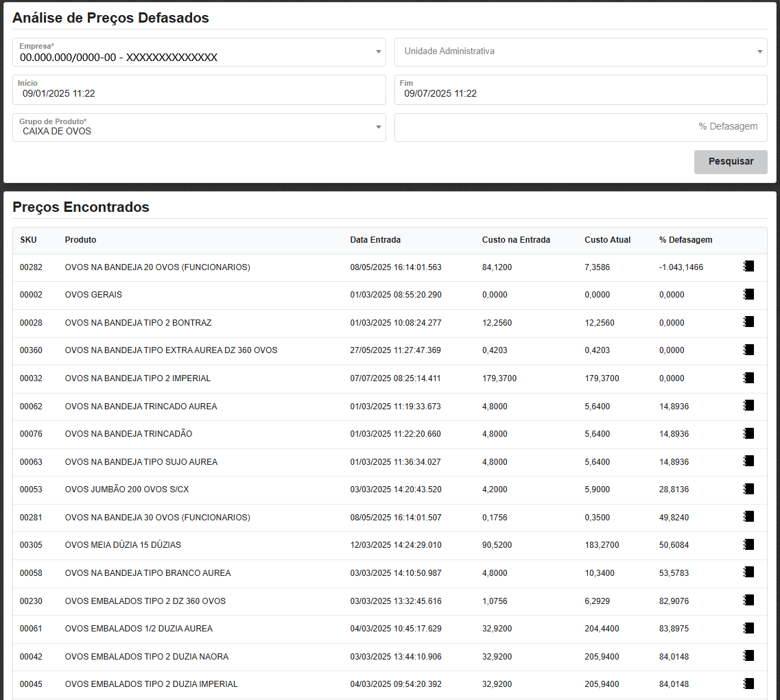Click notebook icon for TIPO 2 DUZIA NAORA
Viewport: 780px width, 700px height.
(748, 656)
